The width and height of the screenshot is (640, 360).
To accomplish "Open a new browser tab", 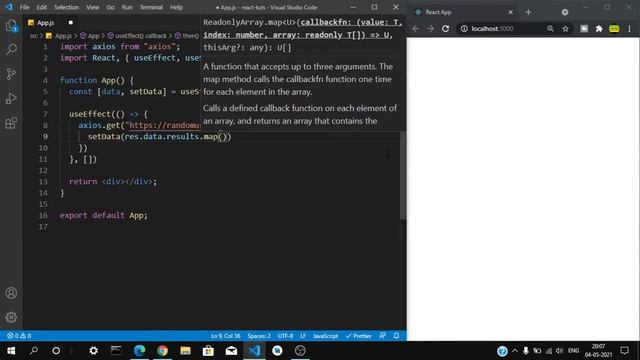I will pos(528,12).
